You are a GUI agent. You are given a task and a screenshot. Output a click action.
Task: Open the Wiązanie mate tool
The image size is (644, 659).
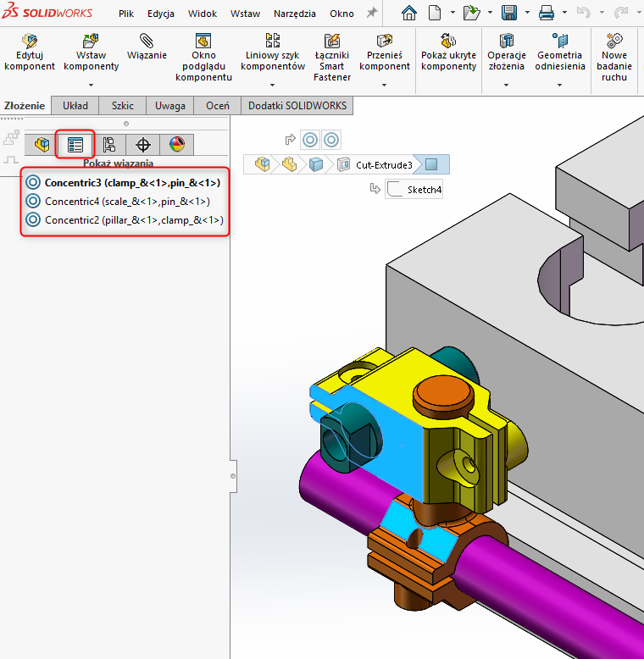pos(147,47)
